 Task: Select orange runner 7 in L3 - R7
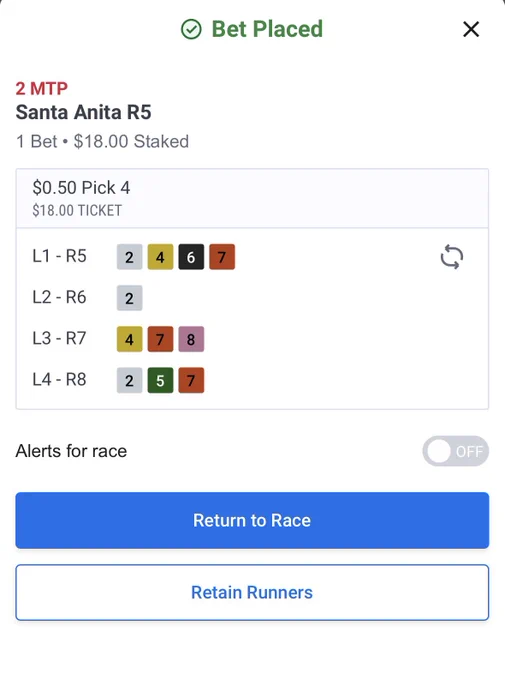(160, 339)
